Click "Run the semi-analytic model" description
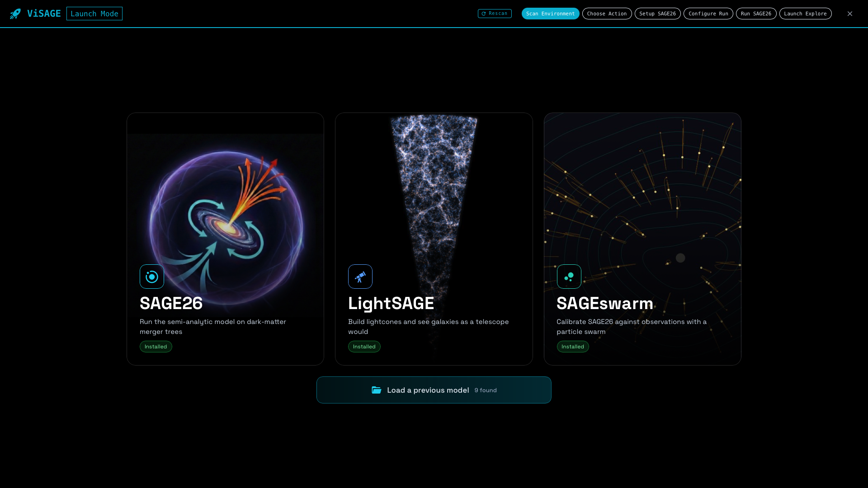This screenshot has width=868, height=488. [x=213, y=326]
